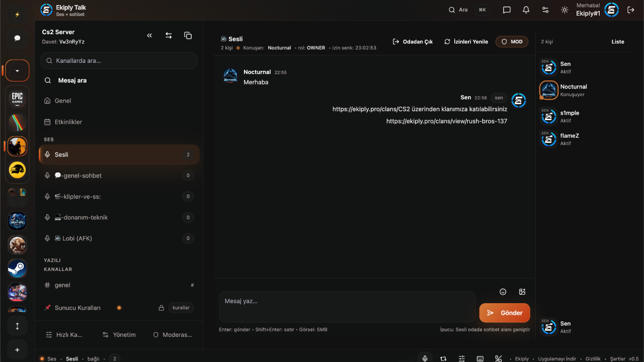Open audio settings sliders in bottom bar

point(462,358)
